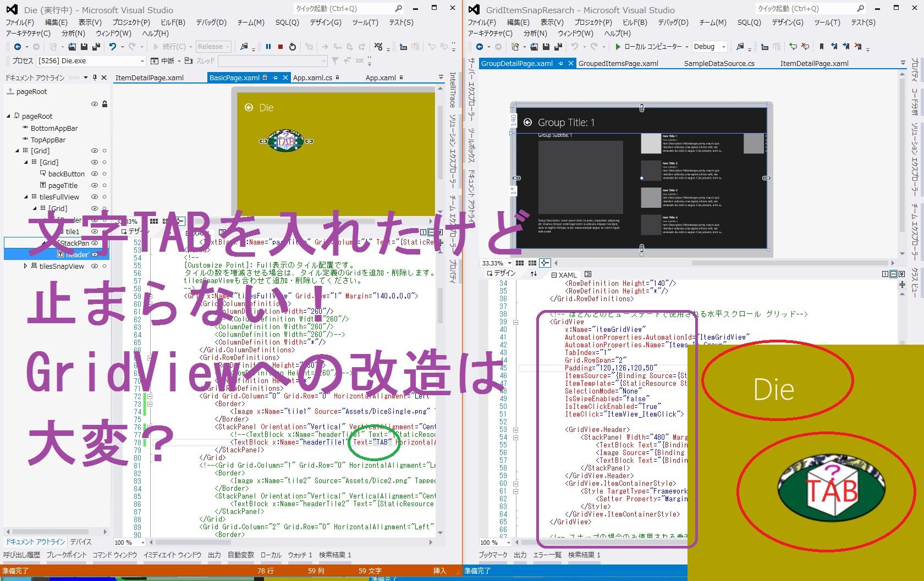Viewport: 924px width, 581px height.
Task: Clear all bookmarks in GridItemSnapResarch toolbar
Action: coord(859,47)
